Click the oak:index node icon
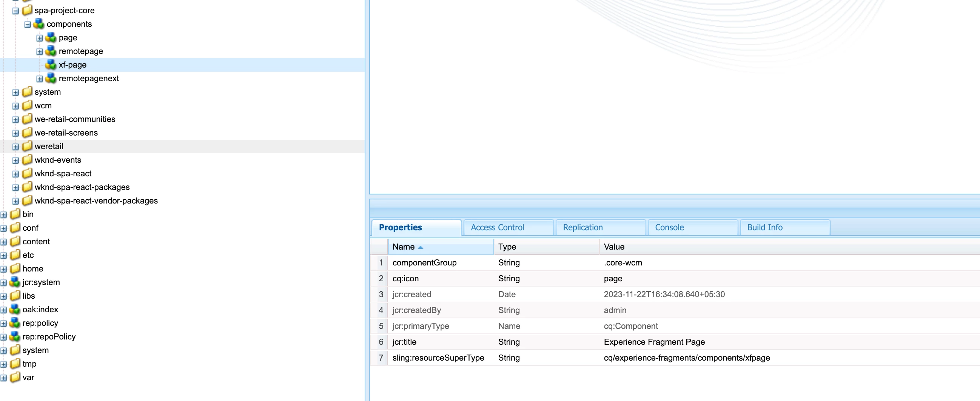Screen dimensions: 980x401 pos(15,309)
